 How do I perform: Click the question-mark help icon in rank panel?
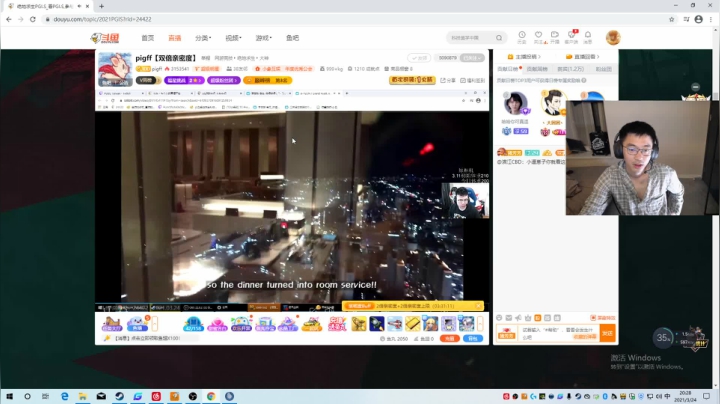coord(584,80)
